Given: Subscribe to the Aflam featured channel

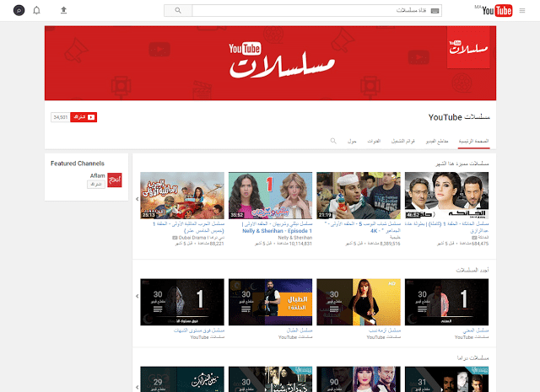Looking at the screenshot, I should coord(96,185).
